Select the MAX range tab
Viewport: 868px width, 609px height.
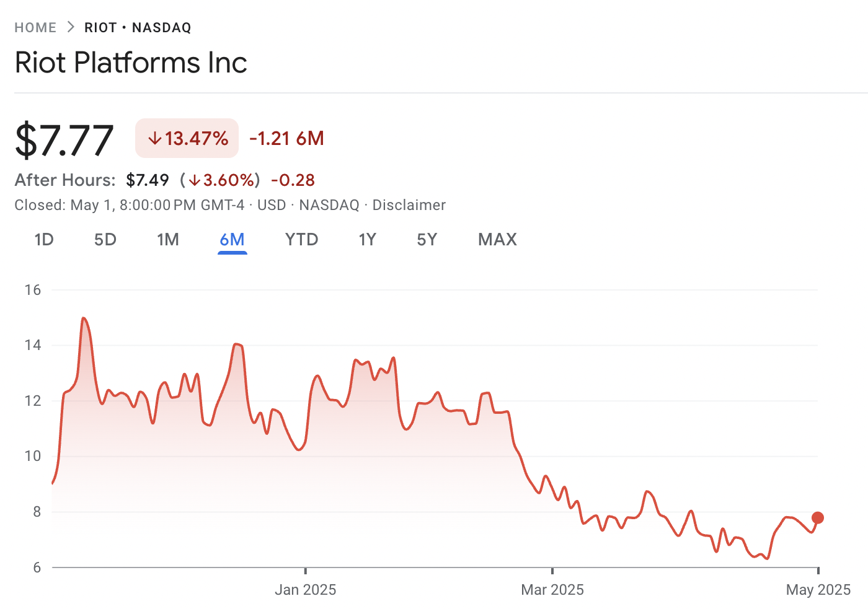[497, 240]
